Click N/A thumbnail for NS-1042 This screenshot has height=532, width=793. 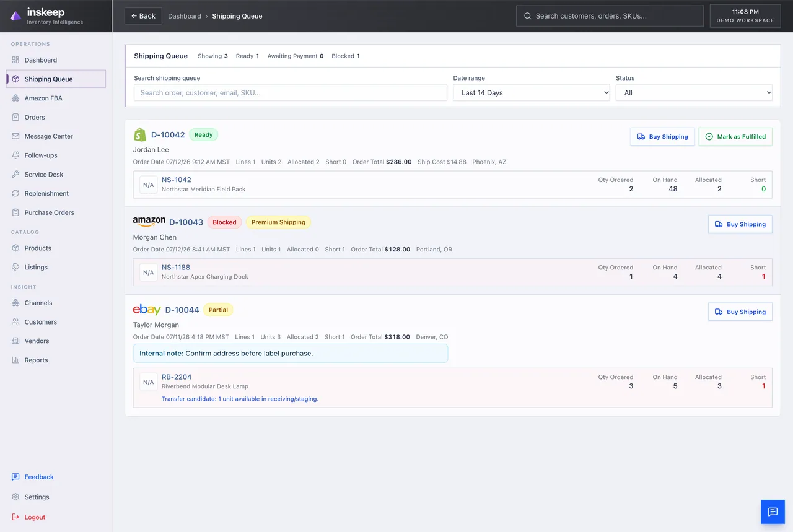(x=148, y=185)
